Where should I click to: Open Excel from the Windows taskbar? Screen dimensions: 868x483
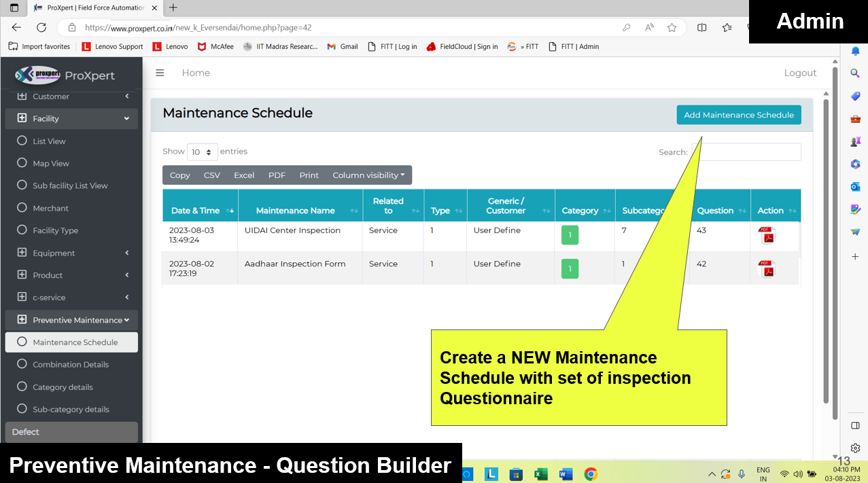tap(541, 473)
